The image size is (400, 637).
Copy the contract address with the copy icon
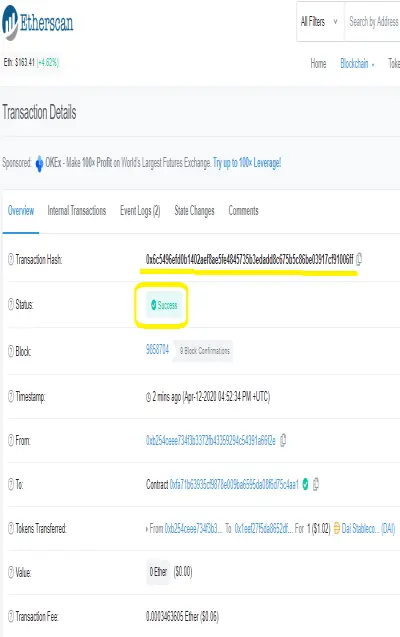pos(316,484)
